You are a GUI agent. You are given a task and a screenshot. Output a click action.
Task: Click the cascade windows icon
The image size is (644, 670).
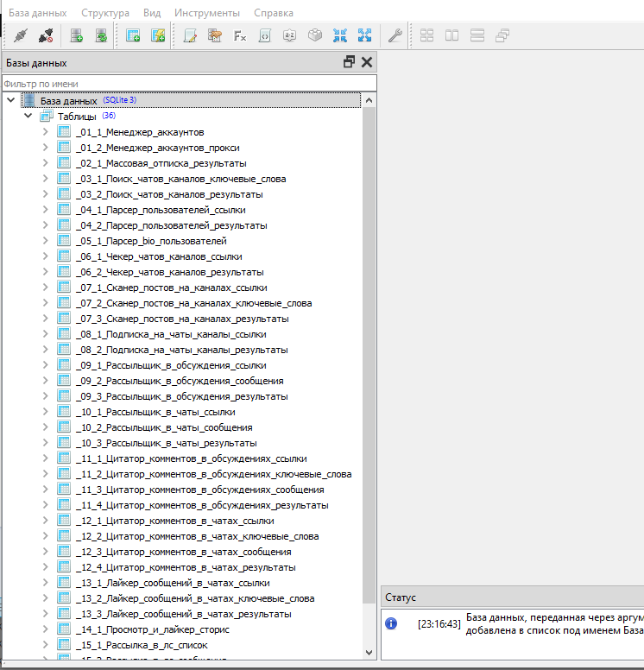click(x=503, y=35)
